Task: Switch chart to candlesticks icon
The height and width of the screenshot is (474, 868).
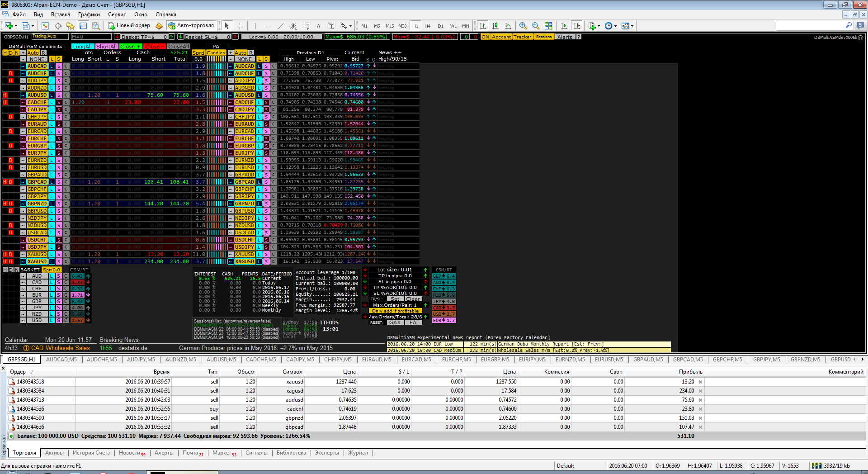Action: (495, 26)
